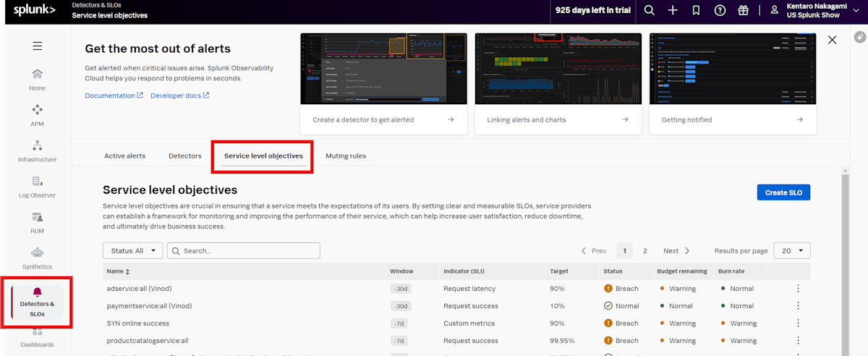Go to Next page

tap(677, 251)
